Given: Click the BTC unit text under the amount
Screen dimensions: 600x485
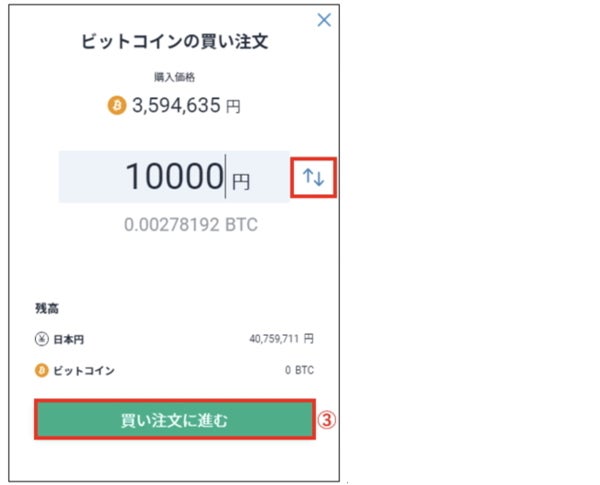Looking at the screenshot, I should [243, 225].
